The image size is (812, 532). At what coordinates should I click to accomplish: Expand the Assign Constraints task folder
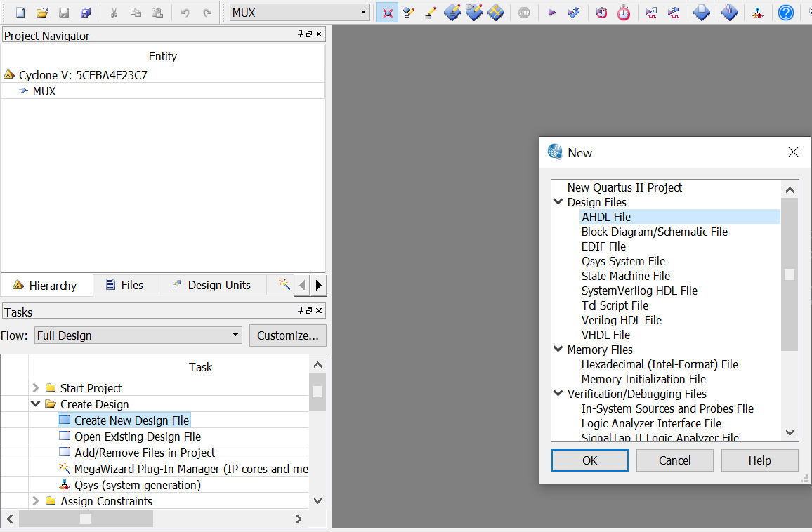tap(35, 500)
